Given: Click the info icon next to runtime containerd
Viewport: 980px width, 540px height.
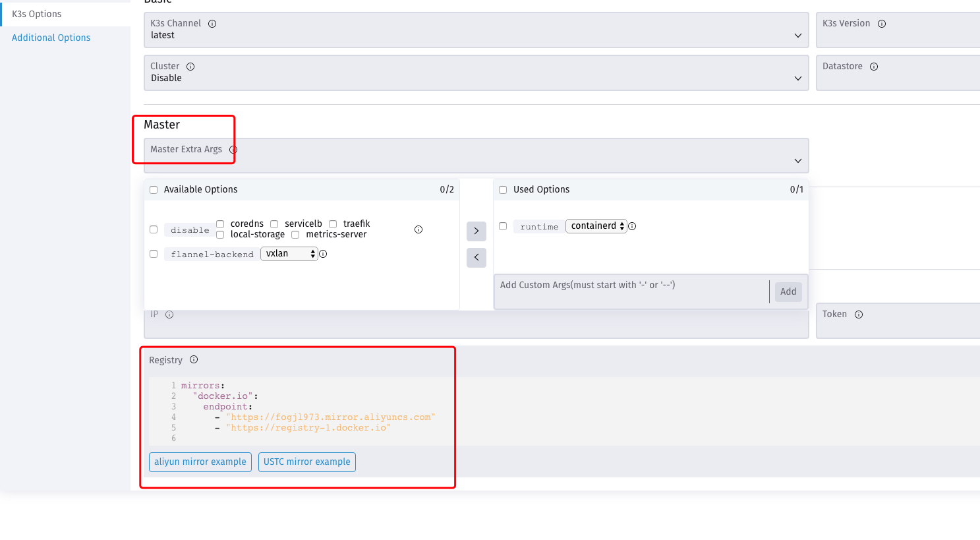Looking at the screenshot, I should (x=632, y=225).
